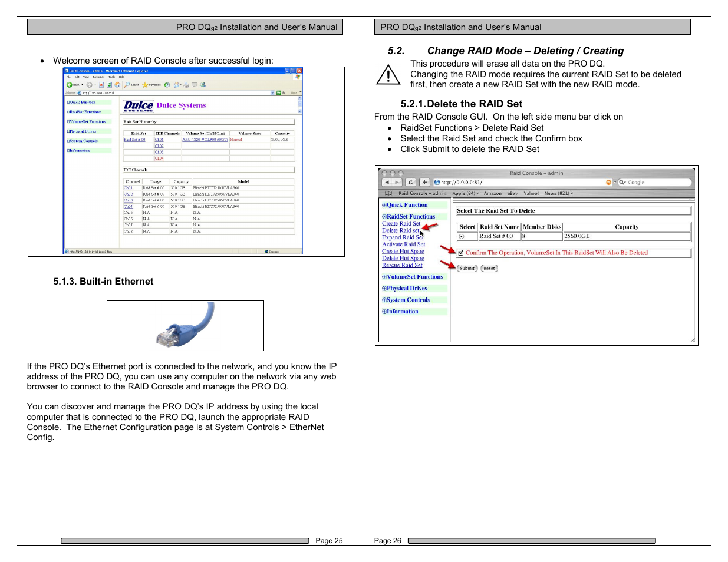The image size is (728, 562).
Task: Click Messenger icon in Internet Explorer toolbar
Action: click(x=203, y=85)
